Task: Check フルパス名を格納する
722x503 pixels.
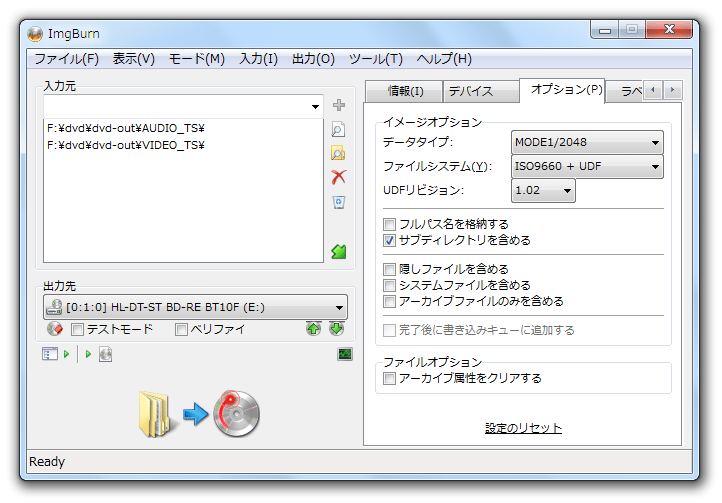Action: 390,224
